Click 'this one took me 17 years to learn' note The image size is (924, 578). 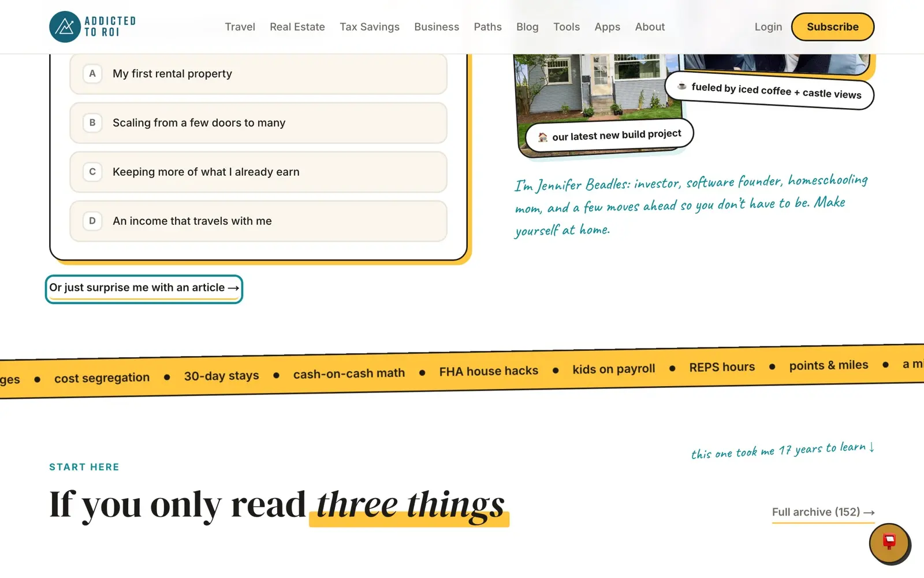tap(783, 450)
